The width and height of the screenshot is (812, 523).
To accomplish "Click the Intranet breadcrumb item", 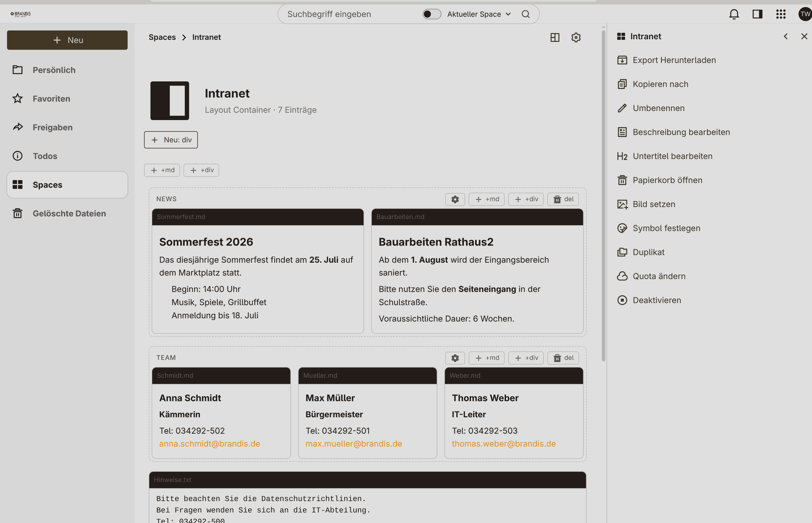I will pyautogui.click(x=206, y=37).
